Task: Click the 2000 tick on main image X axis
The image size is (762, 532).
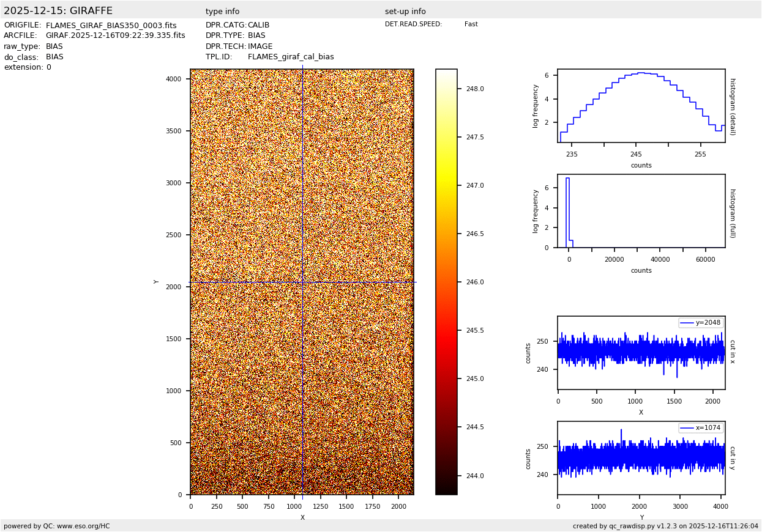Action: (398, 506)
